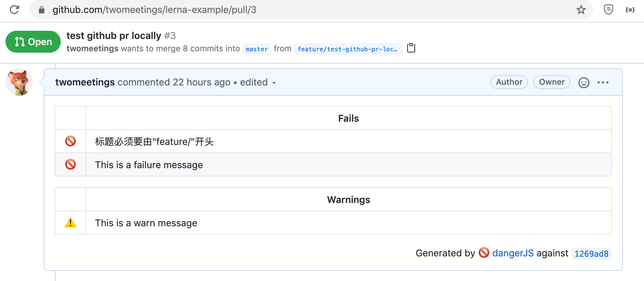Open the feature/test-github-pr-loc branch link

click(348, 49)
